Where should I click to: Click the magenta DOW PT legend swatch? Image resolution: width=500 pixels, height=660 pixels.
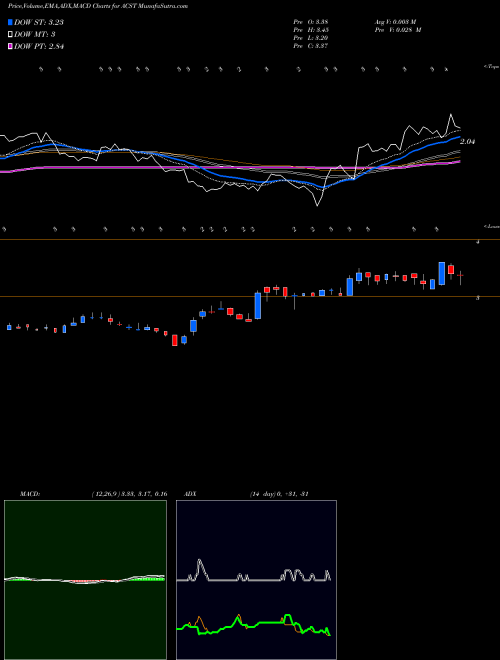point(11,46)
